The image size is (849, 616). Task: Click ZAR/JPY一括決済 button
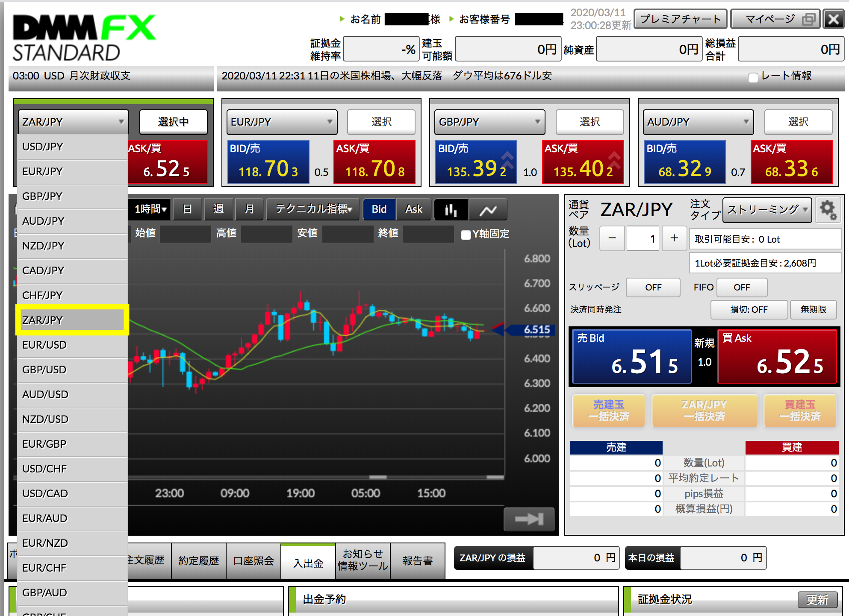pos(704,411)
